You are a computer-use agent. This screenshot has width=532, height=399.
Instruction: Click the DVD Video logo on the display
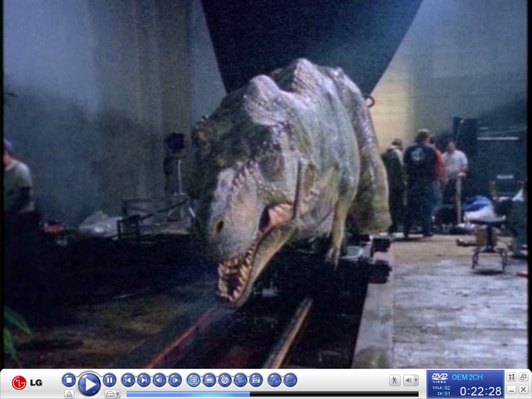click(440, 378)
